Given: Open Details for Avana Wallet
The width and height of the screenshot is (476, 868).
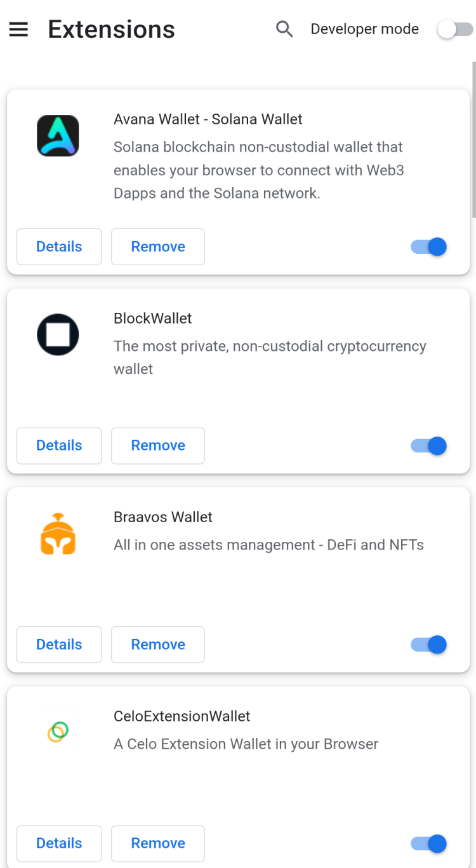Looking at the screenshot, I should (x=59, y=247).
